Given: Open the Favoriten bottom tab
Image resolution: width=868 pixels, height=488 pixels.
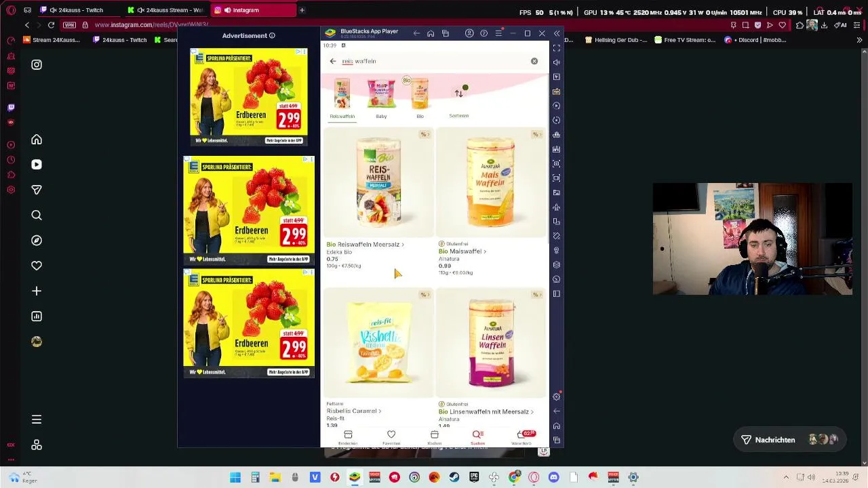Looking at the screenshot, I should click(x=391, y=438).
